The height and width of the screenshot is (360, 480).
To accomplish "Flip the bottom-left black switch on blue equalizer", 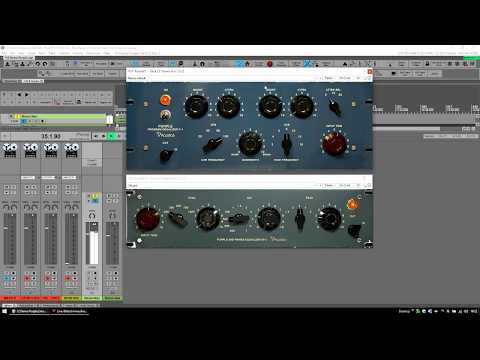I will click(167, 155).
